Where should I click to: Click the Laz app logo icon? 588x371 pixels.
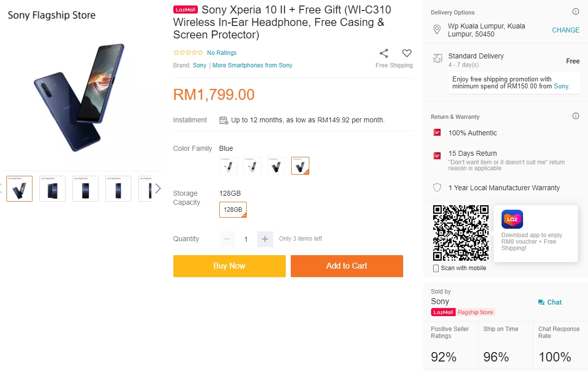(x=512, y=219)
